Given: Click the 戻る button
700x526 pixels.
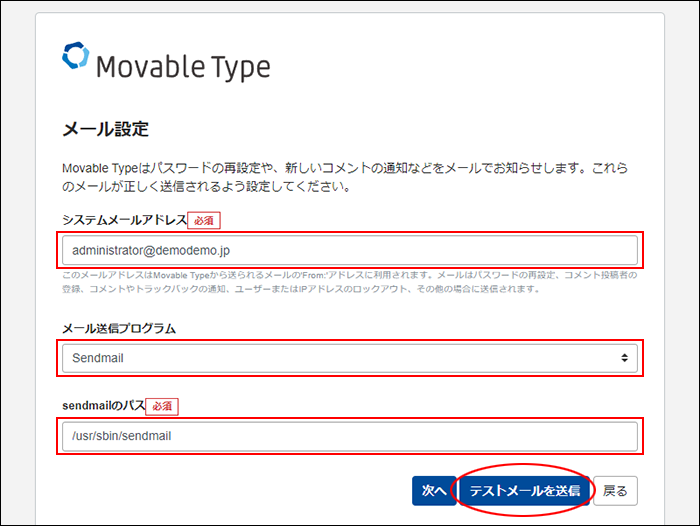Looking at the screenshot, I should 615,491.
